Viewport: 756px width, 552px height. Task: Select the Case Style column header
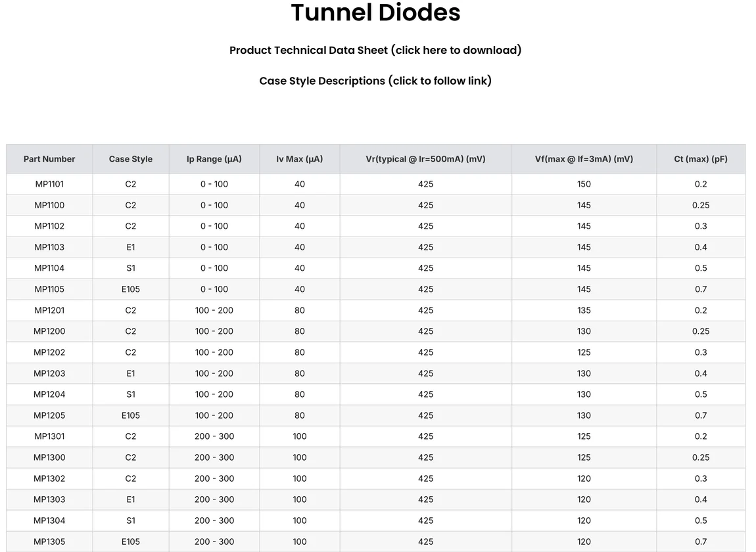coord(131,159)
